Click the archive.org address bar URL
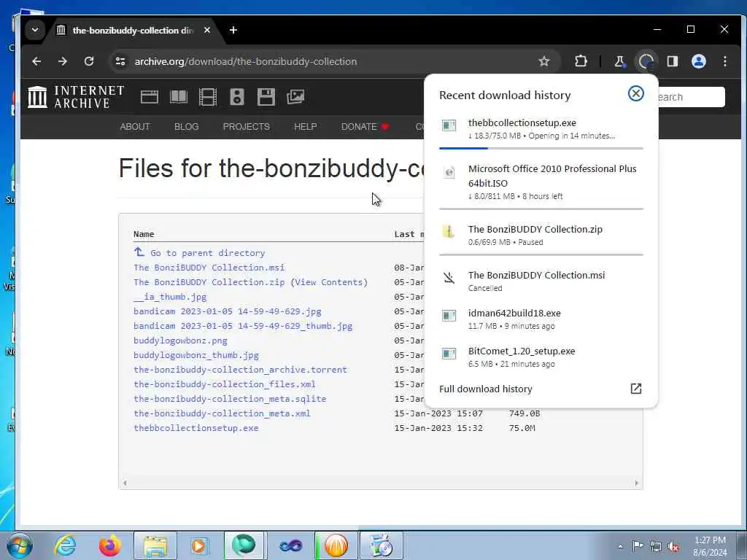This screenshot has height=560, width=747. [245, 61]
